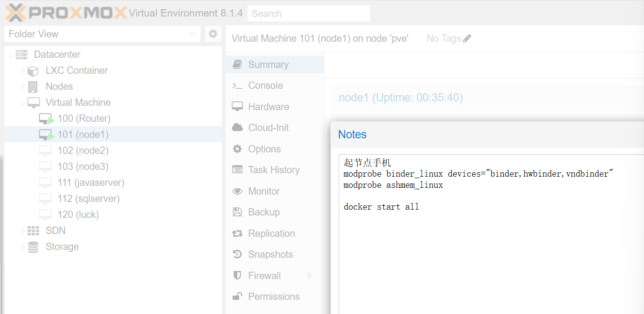The height and width of the screenshot is (314, 644).
Task: Click the running VM icon for 101 (node1)
Action: point(46,134)
